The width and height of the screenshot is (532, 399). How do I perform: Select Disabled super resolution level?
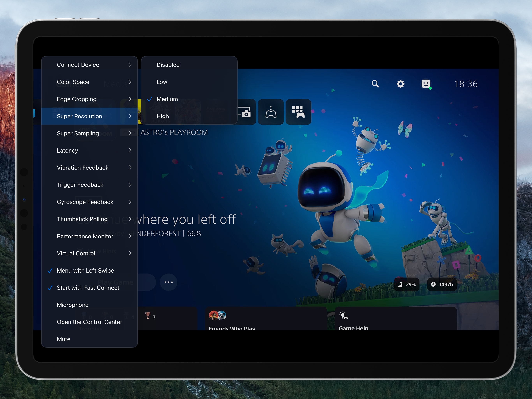tap(189, 65)
